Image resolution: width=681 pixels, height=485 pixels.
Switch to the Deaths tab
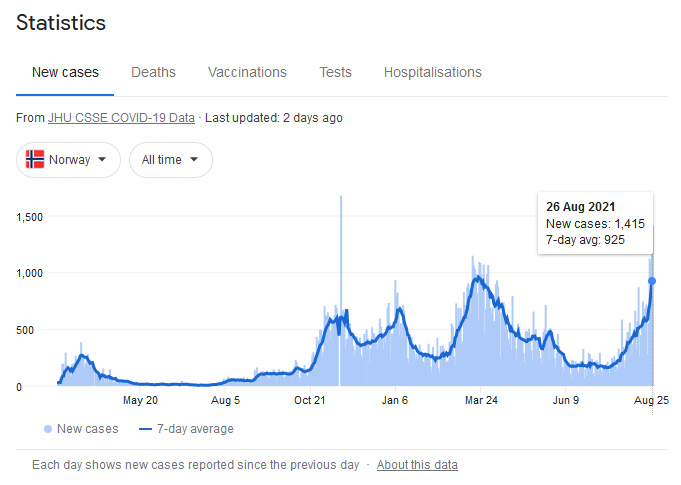(153, 72)
